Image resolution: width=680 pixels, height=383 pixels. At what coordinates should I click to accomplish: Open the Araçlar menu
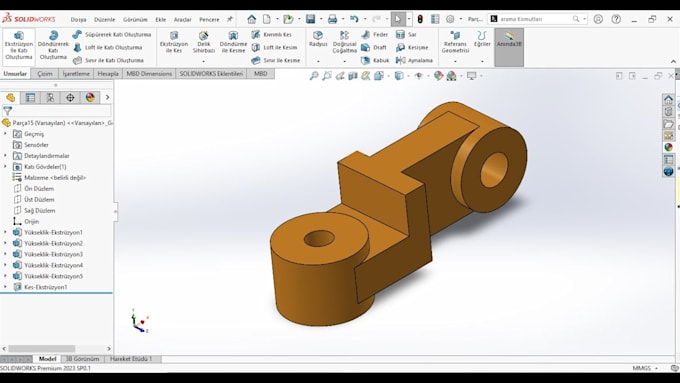[183, 20]
